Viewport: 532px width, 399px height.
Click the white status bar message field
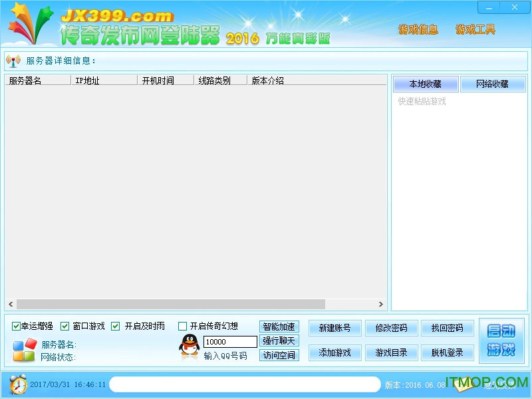click(x=245, y=385)
